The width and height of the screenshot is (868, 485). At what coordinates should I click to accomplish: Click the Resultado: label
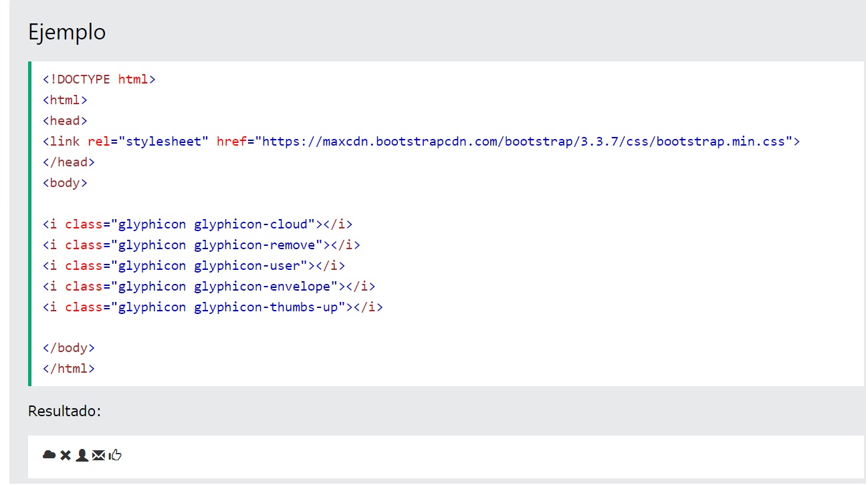click(x=64, y=411)
